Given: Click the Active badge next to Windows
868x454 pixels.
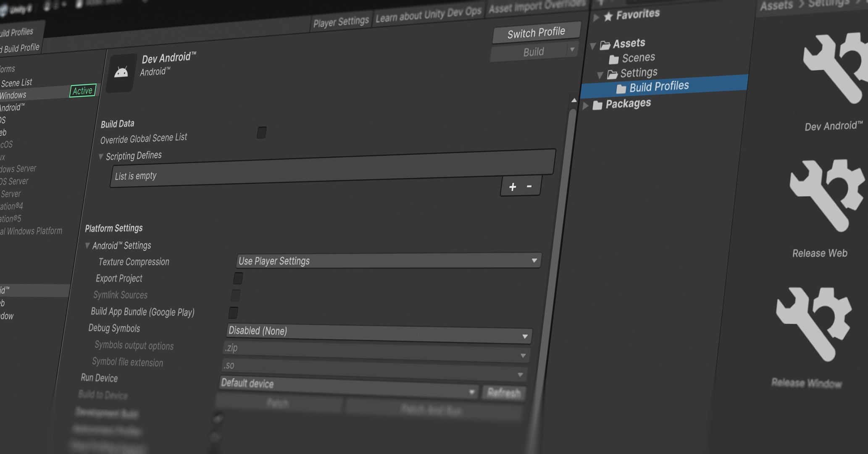Looking at the screenshot, I should click(x=83, y=90).
